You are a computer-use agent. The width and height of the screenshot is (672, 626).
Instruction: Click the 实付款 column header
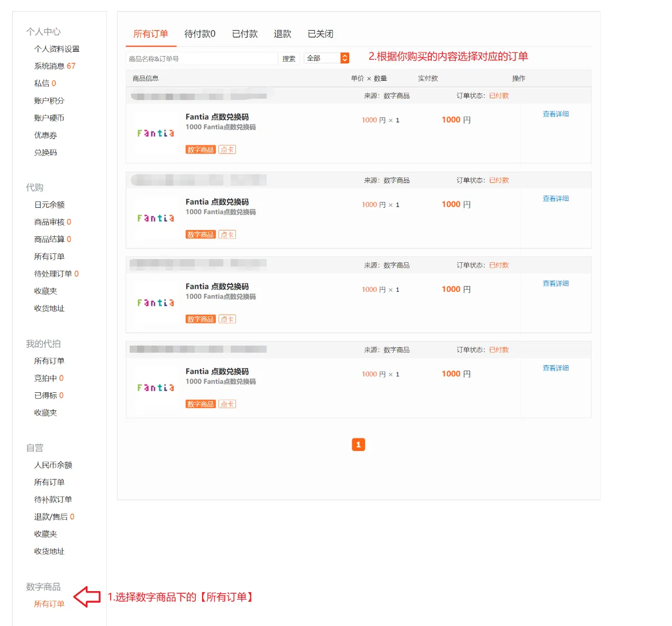428,78
